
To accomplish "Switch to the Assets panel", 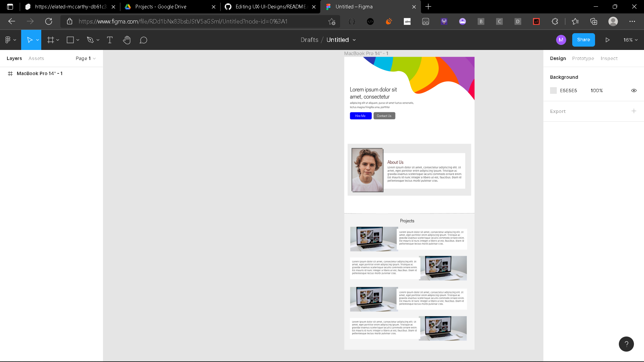I will (x=36, y=58).
